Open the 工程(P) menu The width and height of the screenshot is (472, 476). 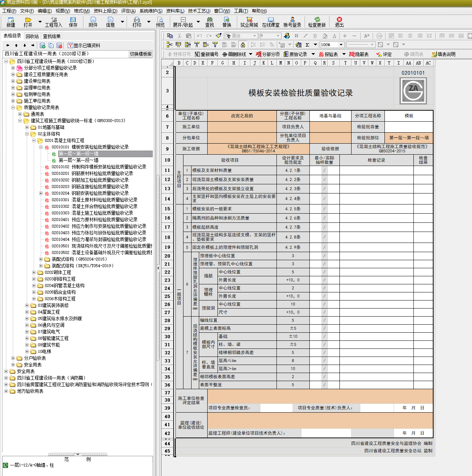pos(9,11)
